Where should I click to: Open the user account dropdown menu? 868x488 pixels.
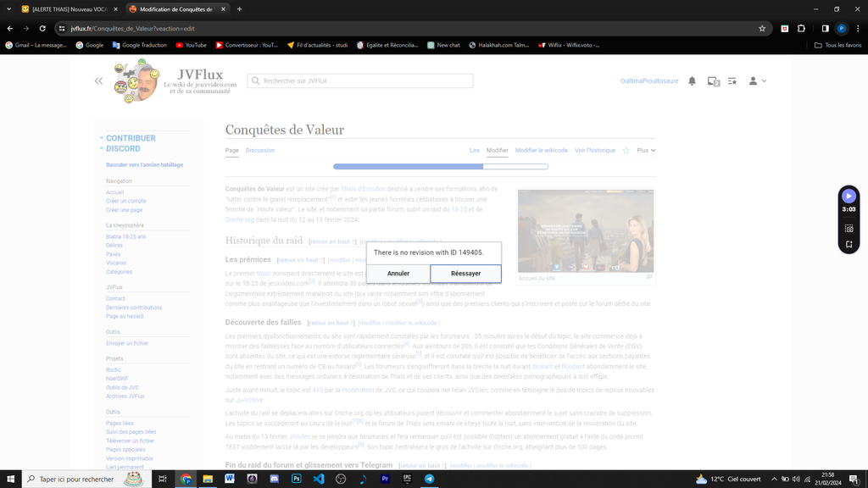pyautogui.click(x=757, y=81)
